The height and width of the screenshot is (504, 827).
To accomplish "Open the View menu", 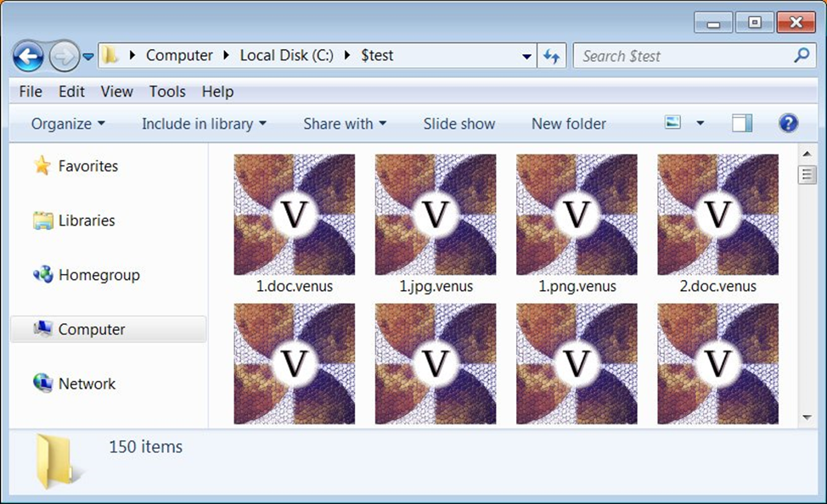I will point(116,92).
